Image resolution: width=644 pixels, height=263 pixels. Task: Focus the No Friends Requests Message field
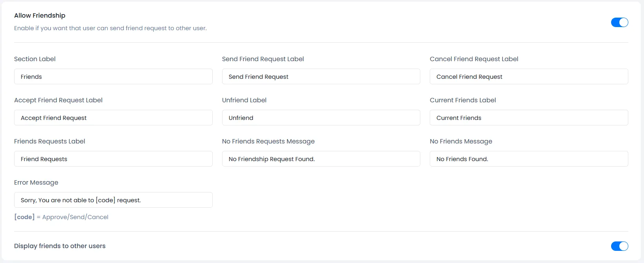[x=321, y=159]
